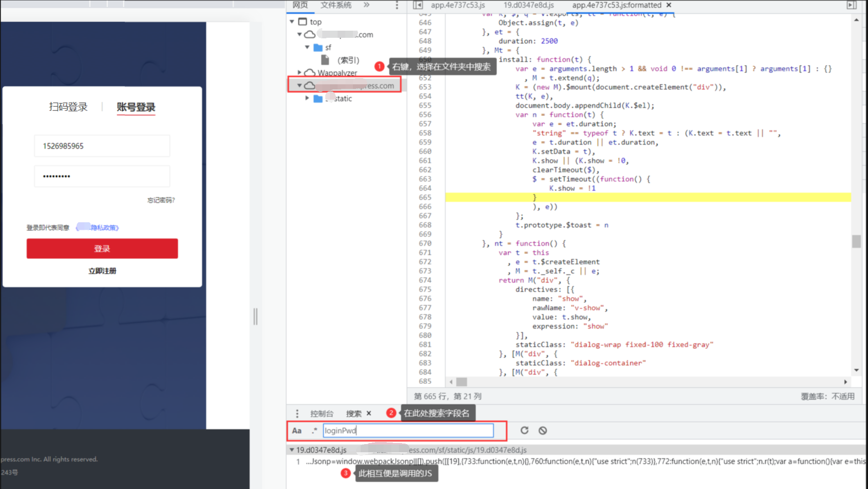Viewport: 868px width, 489px height.
Task: Click the red 登录 login button
Action: pyautogui.click(x=102, y=248)
